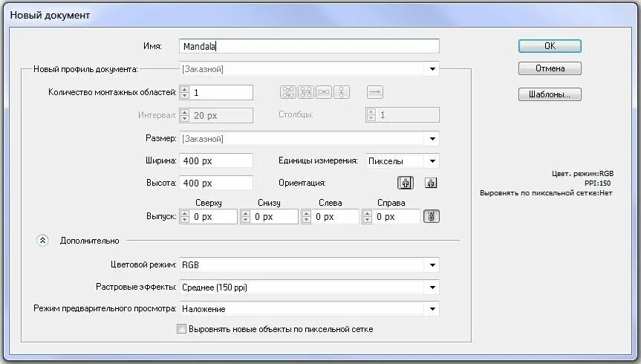641x364 pixels.
Task: Click the Новый документ title text
Action: pyautogui.click(x=50, y=15)
